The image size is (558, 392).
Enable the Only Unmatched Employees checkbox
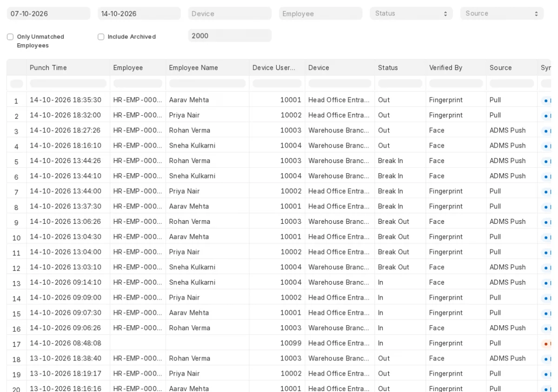10,37
